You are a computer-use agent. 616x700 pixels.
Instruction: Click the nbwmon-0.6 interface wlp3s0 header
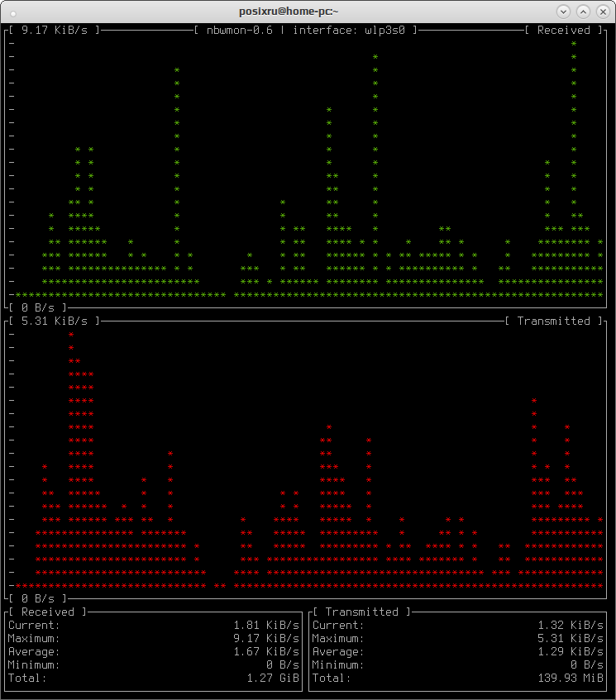coord(306,30)
